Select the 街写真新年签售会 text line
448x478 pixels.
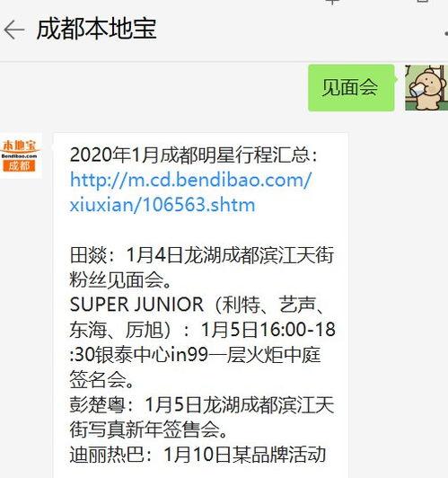click(149, 429)
